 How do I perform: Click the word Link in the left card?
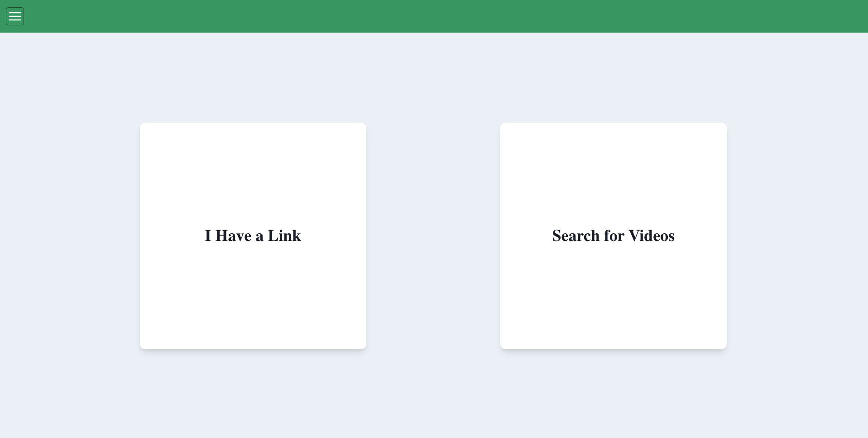(284, 236)
